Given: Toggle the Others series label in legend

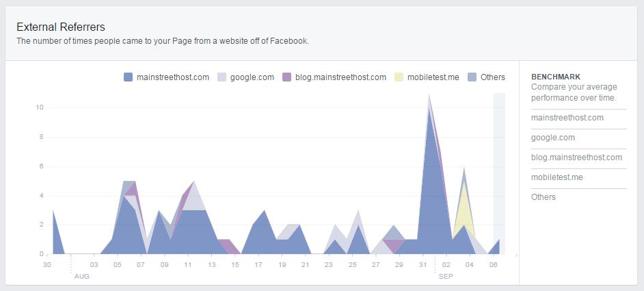Looking at the screenshot, I should click(x=492, y=77).
